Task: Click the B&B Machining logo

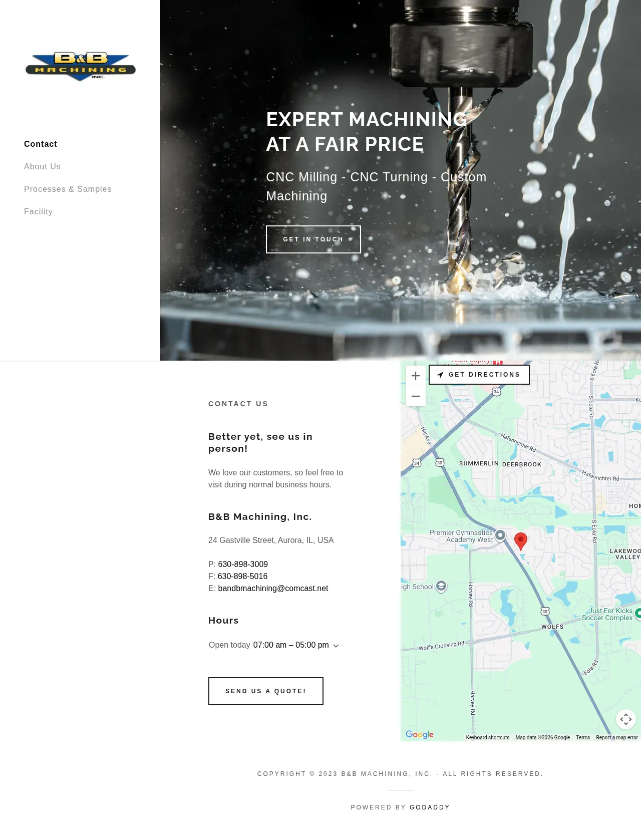Action: (81, 66)
